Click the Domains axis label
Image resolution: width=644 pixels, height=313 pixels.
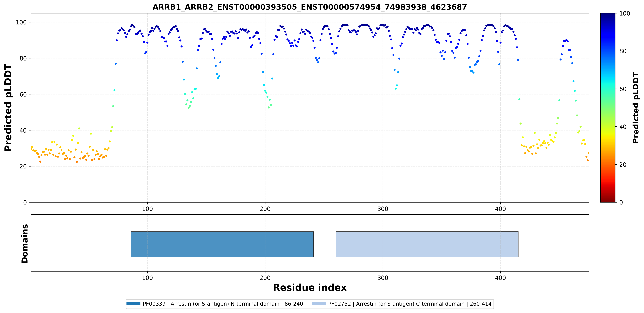24,243
